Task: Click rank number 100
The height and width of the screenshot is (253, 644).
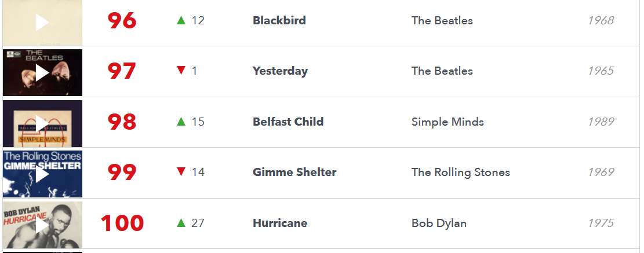Action: (x=122, y=223)
